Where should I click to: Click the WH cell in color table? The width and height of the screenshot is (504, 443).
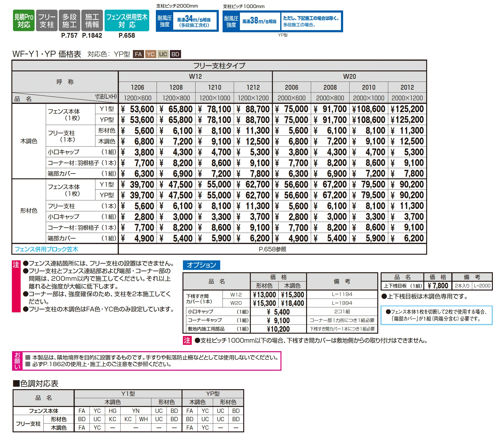[143, 419]
